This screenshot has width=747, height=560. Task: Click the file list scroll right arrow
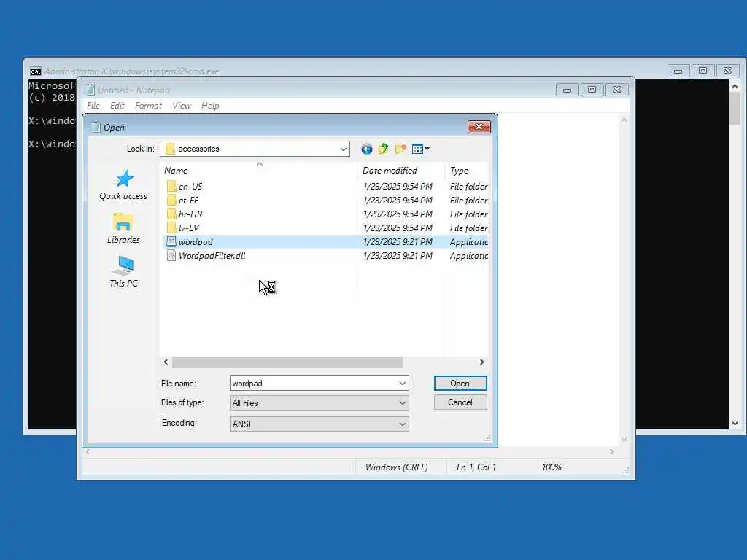(481, 362)
